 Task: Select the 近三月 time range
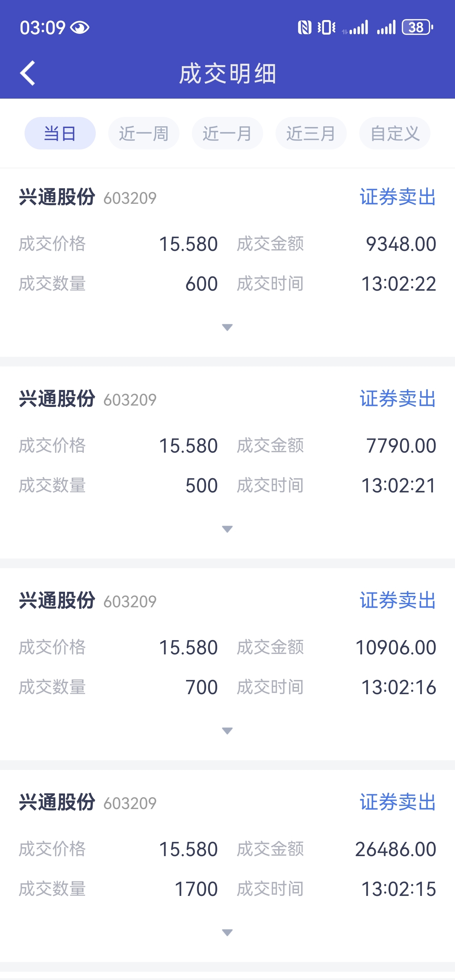click(311, 134)
